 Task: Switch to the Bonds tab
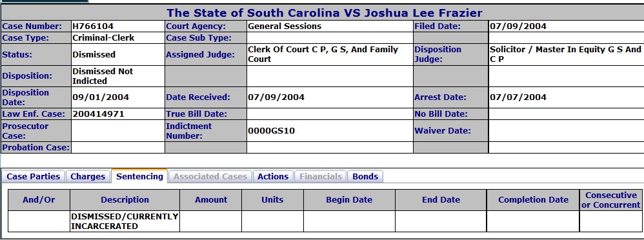pyautogui.click(x=365, y=176)
